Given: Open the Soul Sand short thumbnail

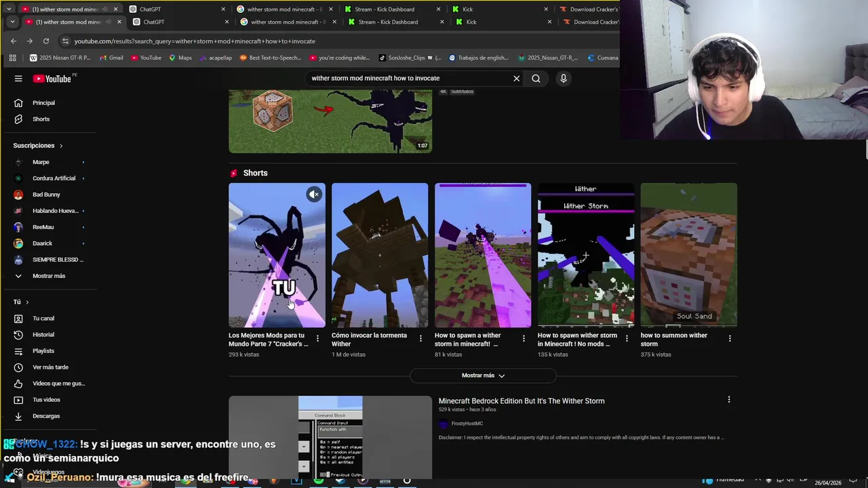Looking at the screenshot, I should pos(689,255).
